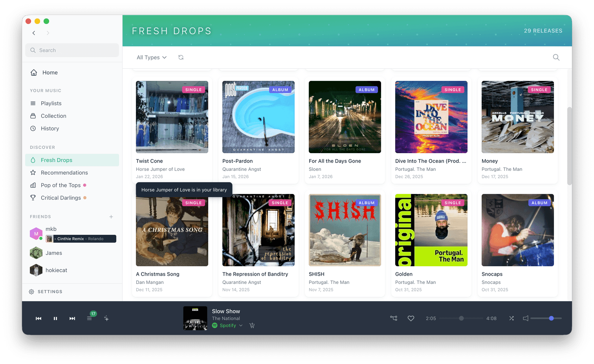594x364 pixels.
Task: Expand the Spotify source dropdown
Action: click(x=241, y=326)
